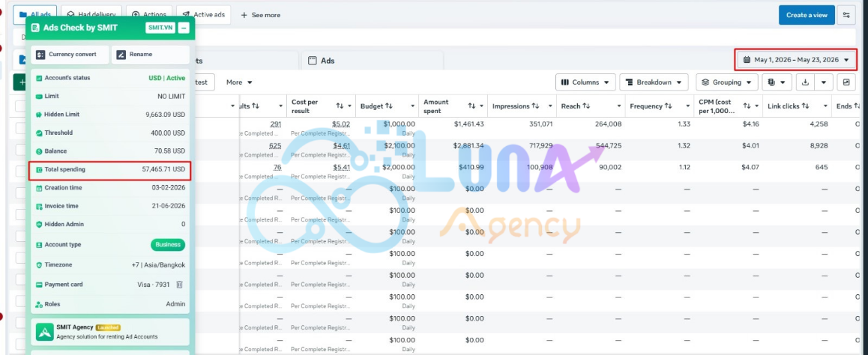868x355 pixels.
Task: Click the $5.02 cost per result
Action: click(x=341, y=124)
